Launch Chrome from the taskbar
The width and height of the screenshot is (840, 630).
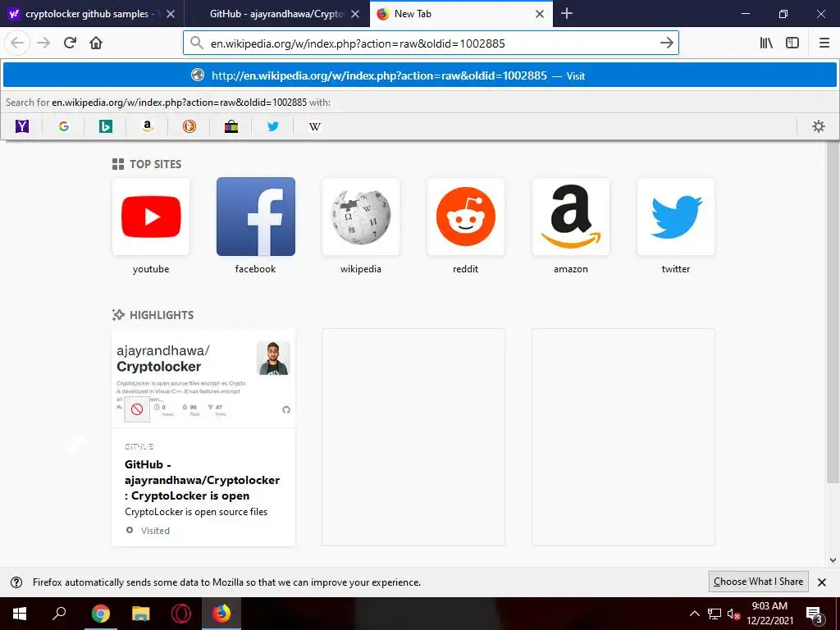[x=100, y=614]
